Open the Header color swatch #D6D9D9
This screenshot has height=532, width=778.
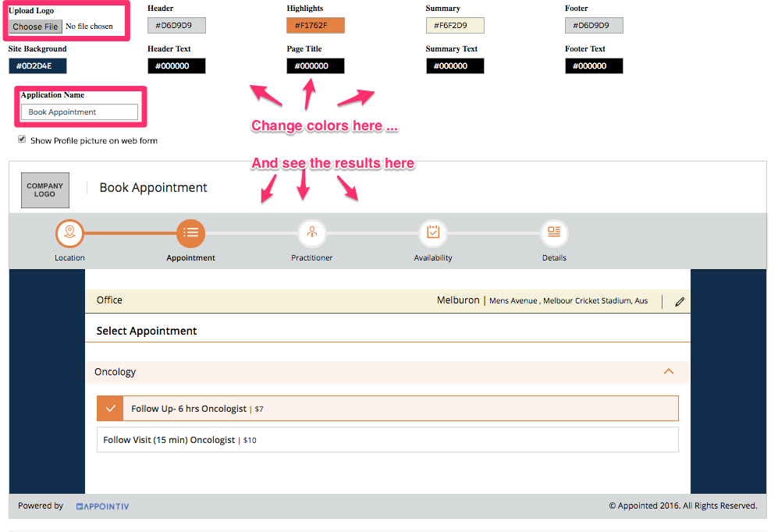tap(176, 25)
